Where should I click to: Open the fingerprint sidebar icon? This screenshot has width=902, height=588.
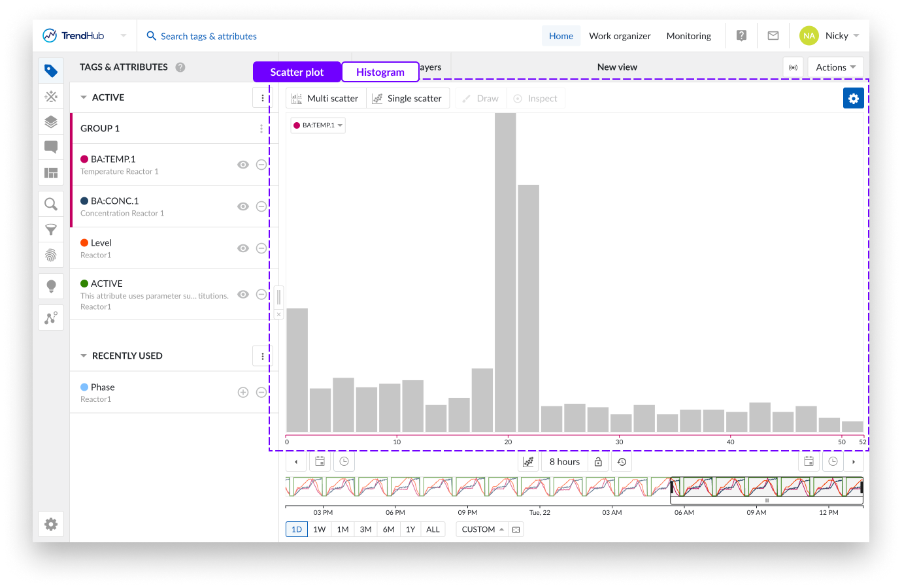(51, 255)
